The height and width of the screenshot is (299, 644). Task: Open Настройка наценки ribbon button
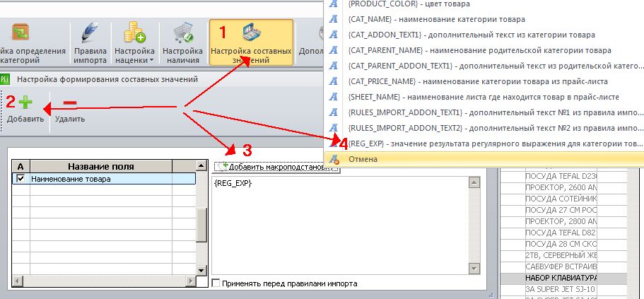[134, 42]
